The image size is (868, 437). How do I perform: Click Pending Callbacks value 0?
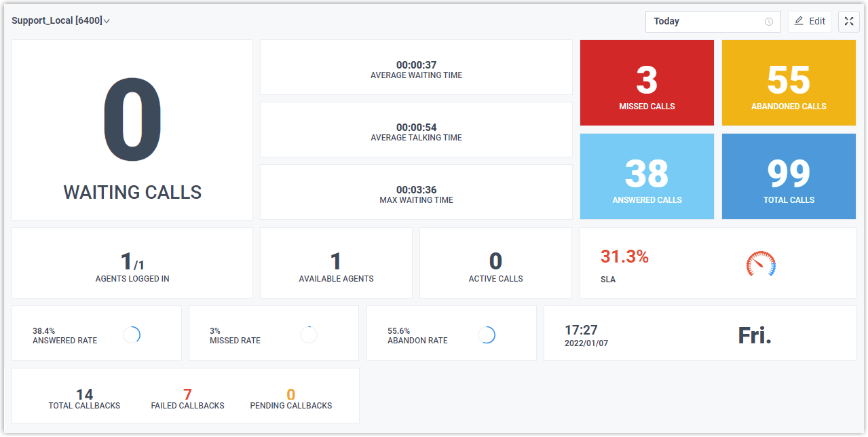[x=290, y=394]
